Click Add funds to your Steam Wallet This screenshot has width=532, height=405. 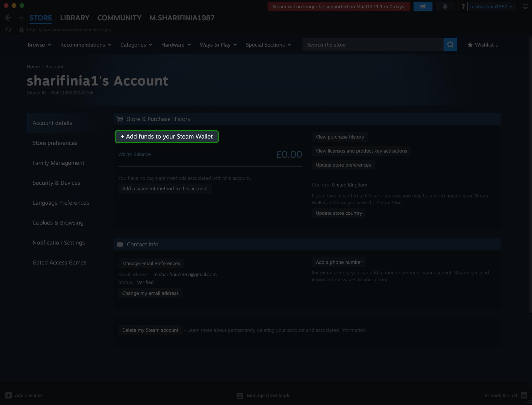click(167, 136)
